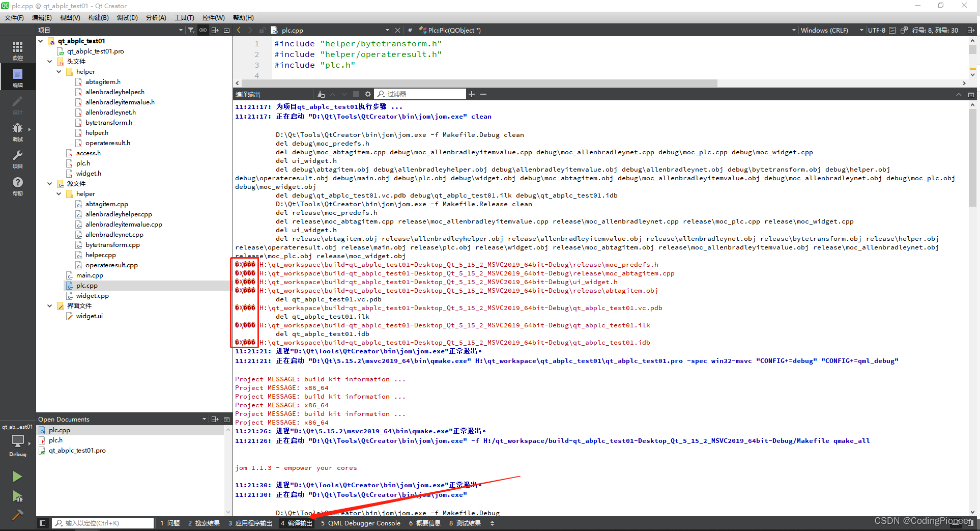This screenshot has height=531, width=980.
Task: Collapse the 源文件 sources folder
Action: click(x=50, y=184)
